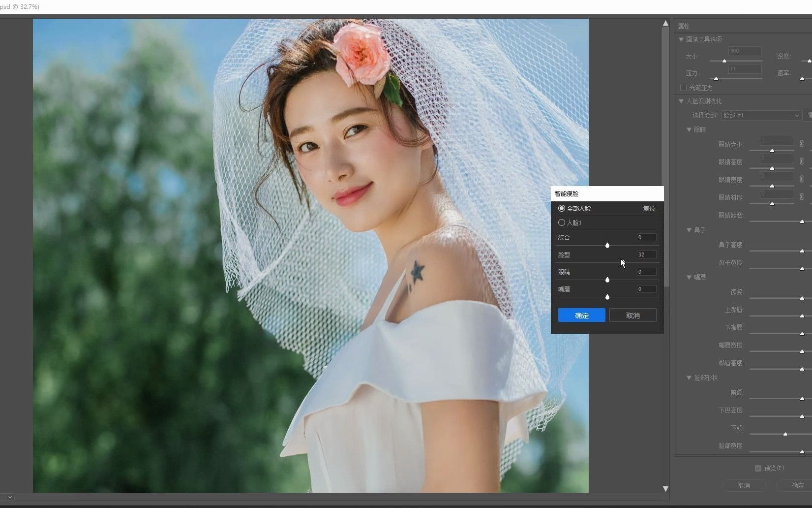Open the 选择脸部 dropdown
Viewport: 812px width, 508px height.
(x=761, y=115)
